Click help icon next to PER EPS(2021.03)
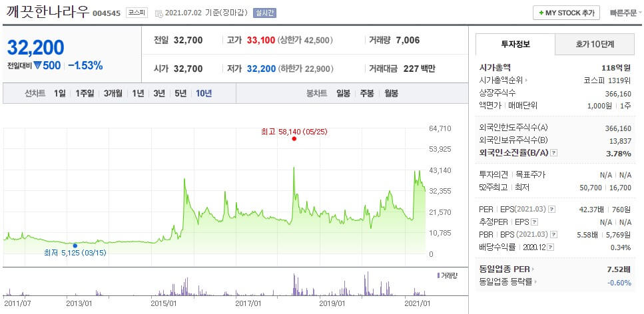The image size is (644, 314). (x=551, y=210)
